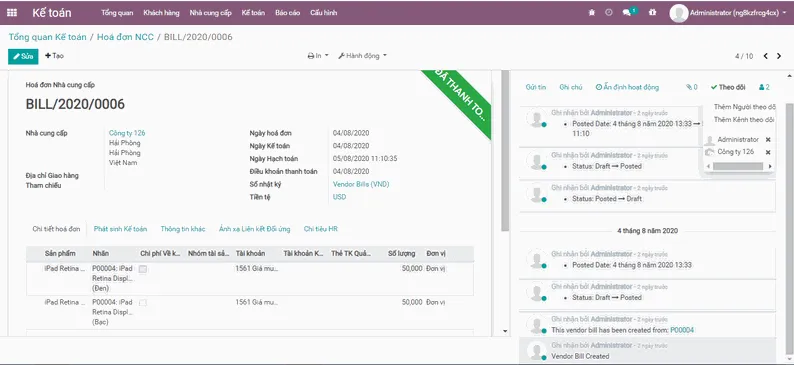Toggle Chi phí Về kho checkbox for Bạc row
794x365 pixels.
pyautogui.click(x=143, y=303)
